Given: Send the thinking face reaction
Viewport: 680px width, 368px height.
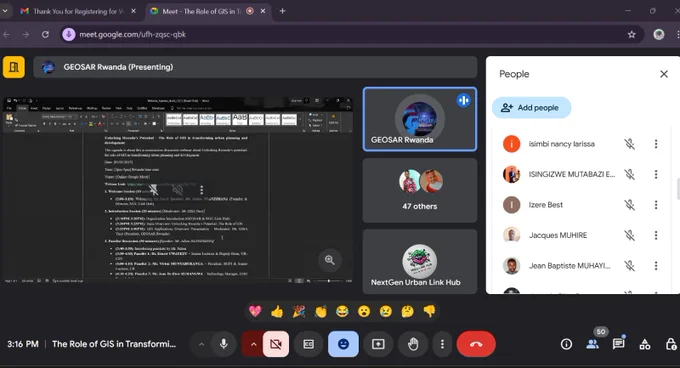Looking at the screenshot, I should [x=407, y=311].
